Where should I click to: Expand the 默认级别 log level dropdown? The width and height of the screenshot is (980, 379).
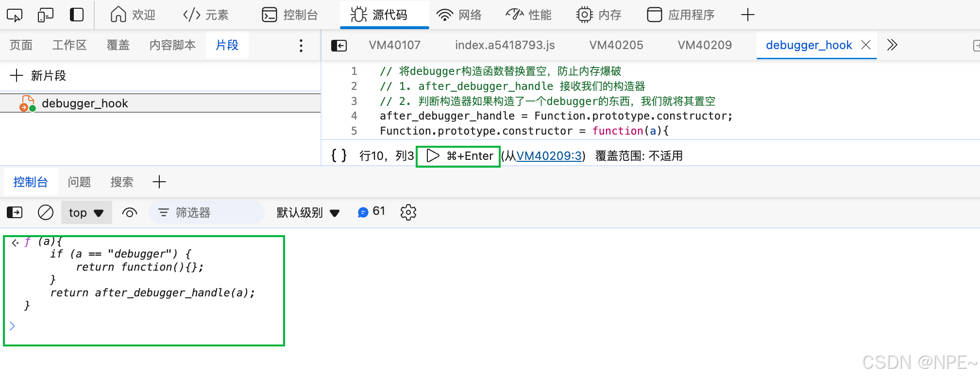pos(308,213)
